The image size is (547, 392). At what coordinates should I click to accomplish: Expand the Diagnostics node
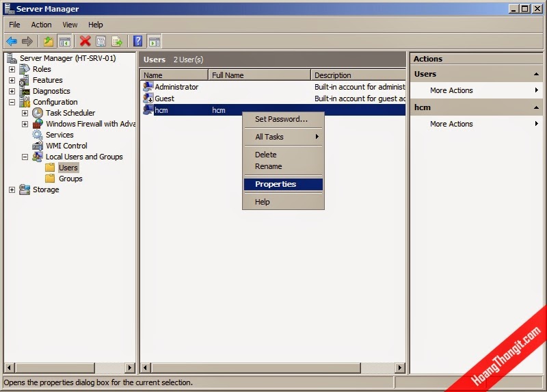(x=12, y=91)
